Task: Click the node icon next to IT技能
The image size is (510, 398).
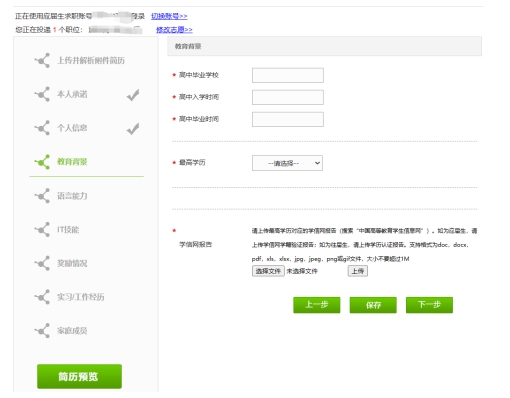Action: tap(42, 229)
